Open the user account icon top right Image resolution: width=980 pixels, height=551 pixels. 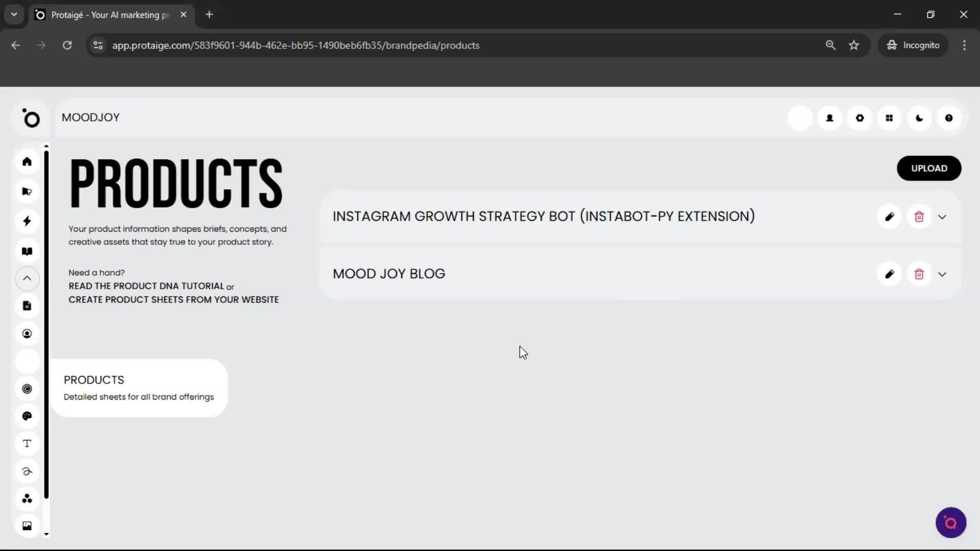829,118
